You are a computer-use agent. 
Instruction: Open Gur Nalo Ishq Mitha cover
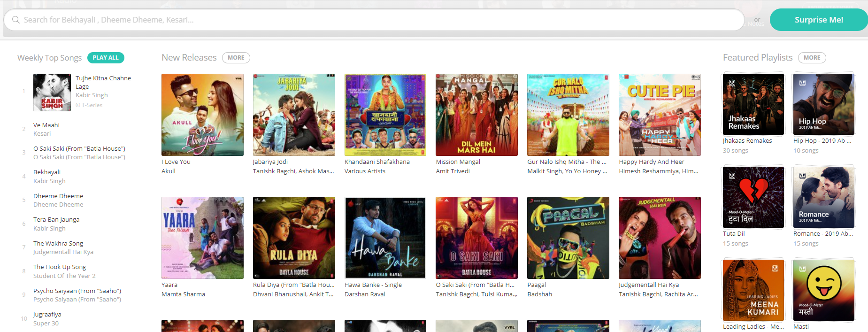[x=568, y=115]
